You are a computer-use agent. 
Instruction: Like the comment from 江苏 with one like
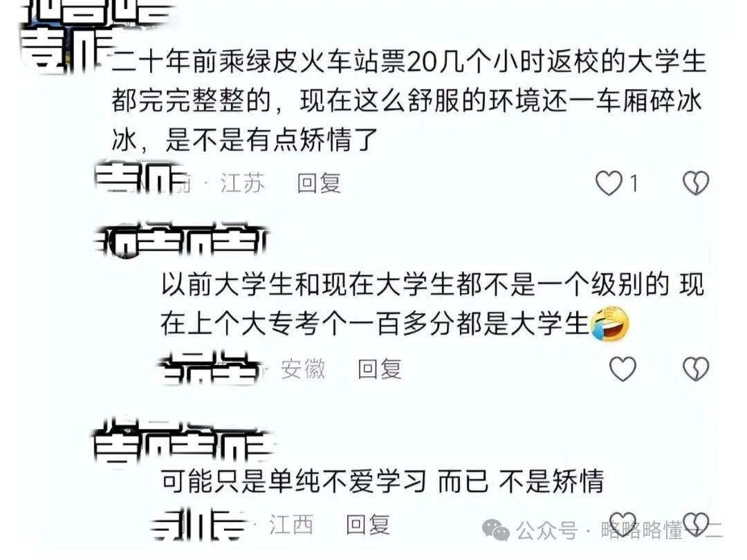[609, 183]
